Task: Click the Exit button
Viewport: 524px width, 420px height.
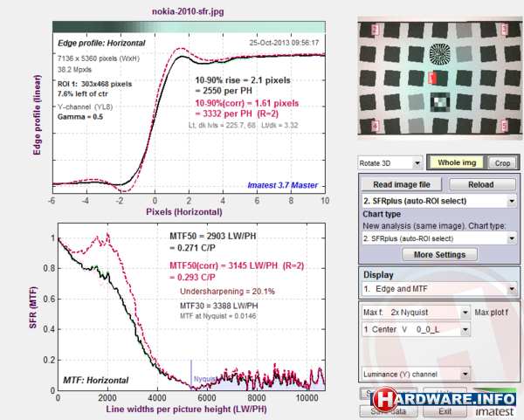Action: point(445,410)
